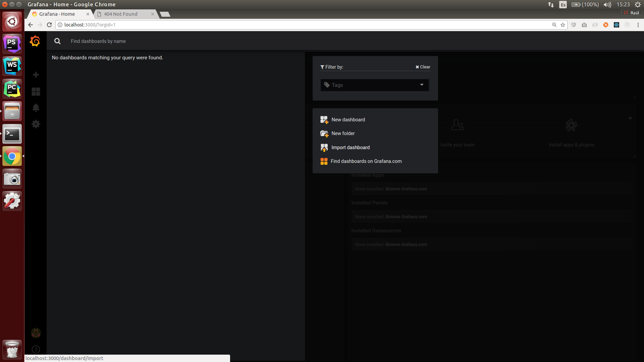The width and height of the screenshot is (644, 362).
Task: Open Chrome's three-dot menu
Action: (638, 25)
